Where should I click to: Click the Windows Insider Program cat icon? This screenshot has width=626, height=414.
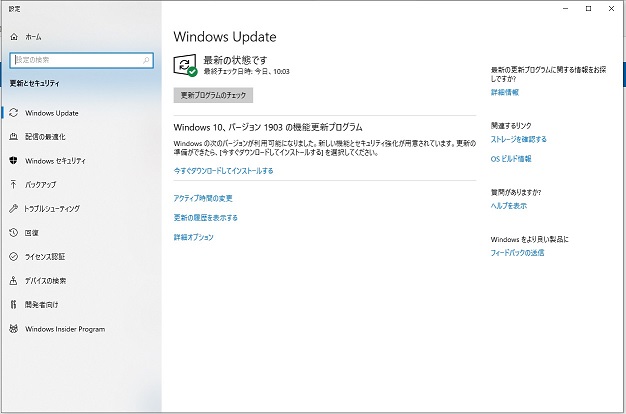[14, 329]
